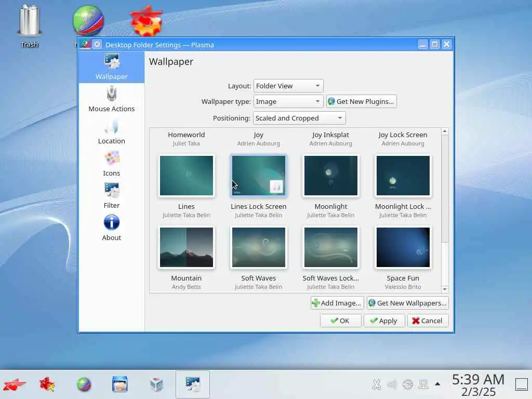Click the Get New Wallpapers button
532x399 pixels.
pos(407,303)
